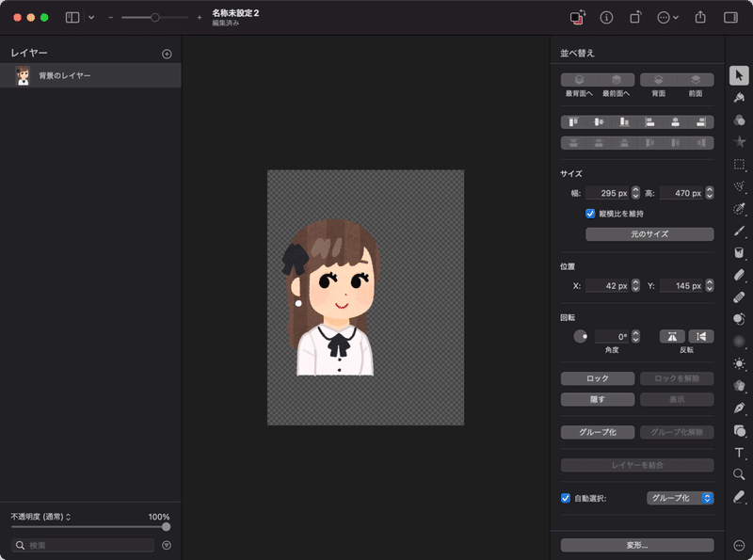Image resolution: width=753 pixels, height=560 pixels.
Task: Align layers to top edges
Action: (x=573, y=122)
